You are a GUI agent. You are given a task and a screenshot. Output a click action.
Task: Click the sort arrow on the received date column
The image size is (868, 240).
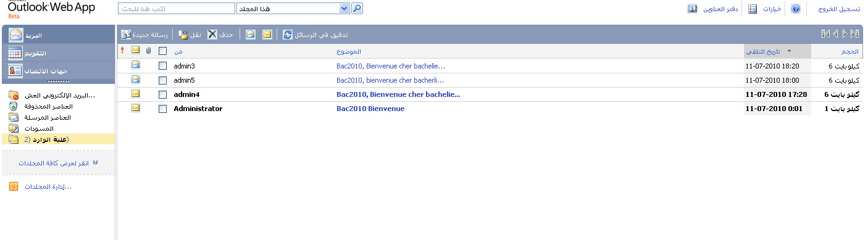point(789,51)
